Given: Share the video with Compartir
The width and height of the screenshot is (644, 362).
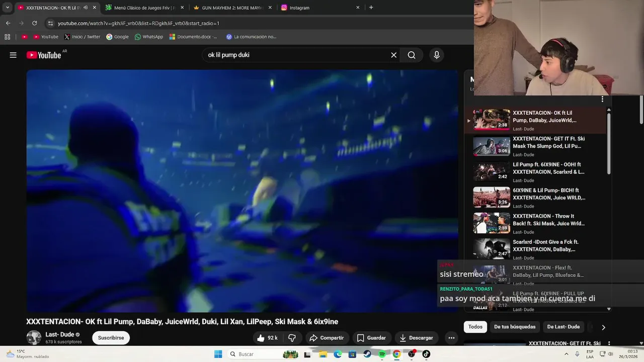Looking at the screenshot, I should [327, 338].
